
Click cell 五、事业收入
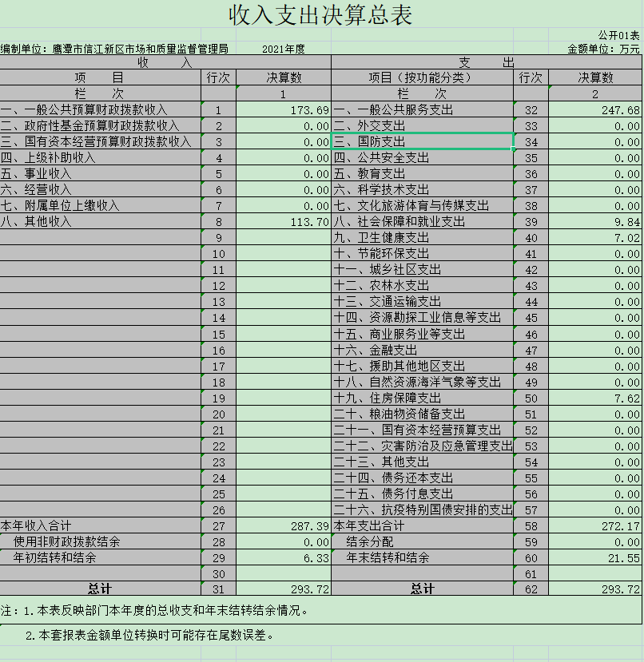100,174
